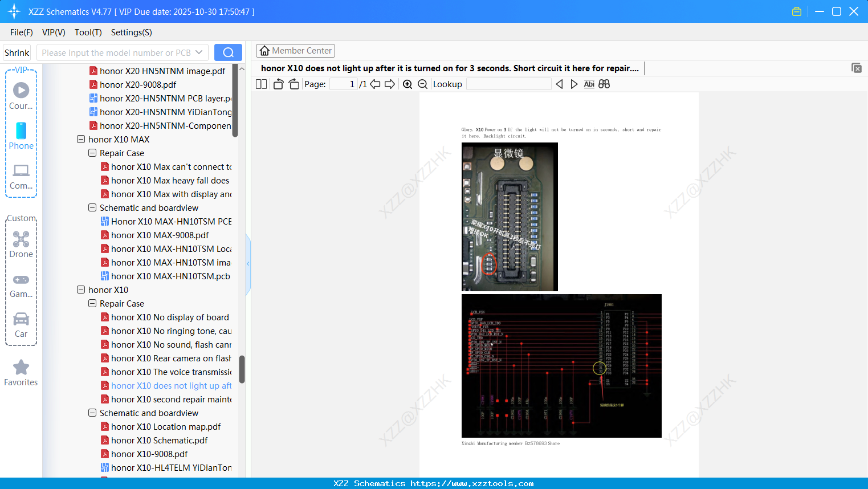The image size is (868, 489).
Task: Collapse the left panel with the side handle
Action: pyautogui.click(x=248, y=263)
